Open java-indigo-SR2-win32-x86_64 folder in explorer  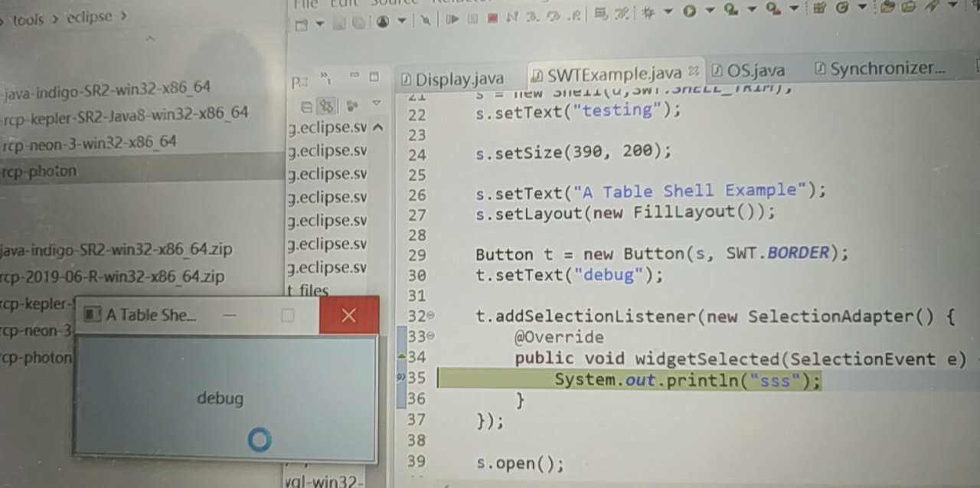click(106, 88)
